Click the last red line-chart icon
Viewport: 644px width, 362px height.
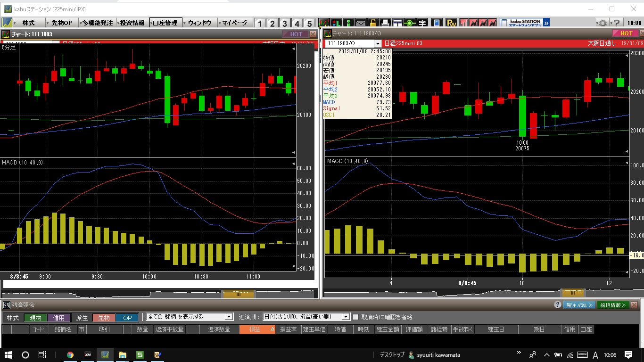point(493,23)
